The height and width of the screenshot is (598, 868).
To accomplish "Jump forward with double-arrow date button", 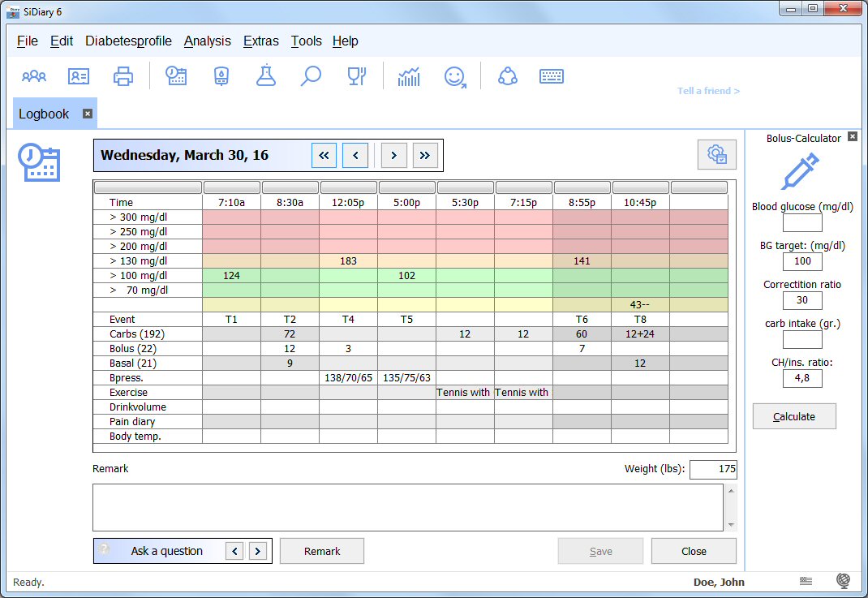I will click(426, 155).
